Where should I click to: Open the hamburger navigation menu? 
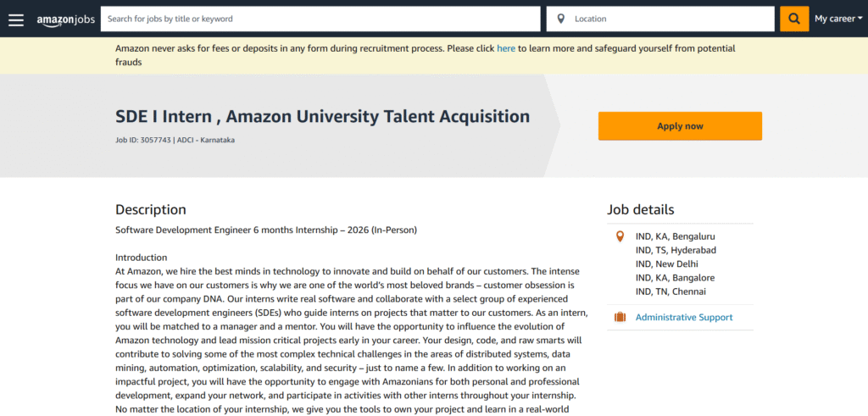[16, 19]
